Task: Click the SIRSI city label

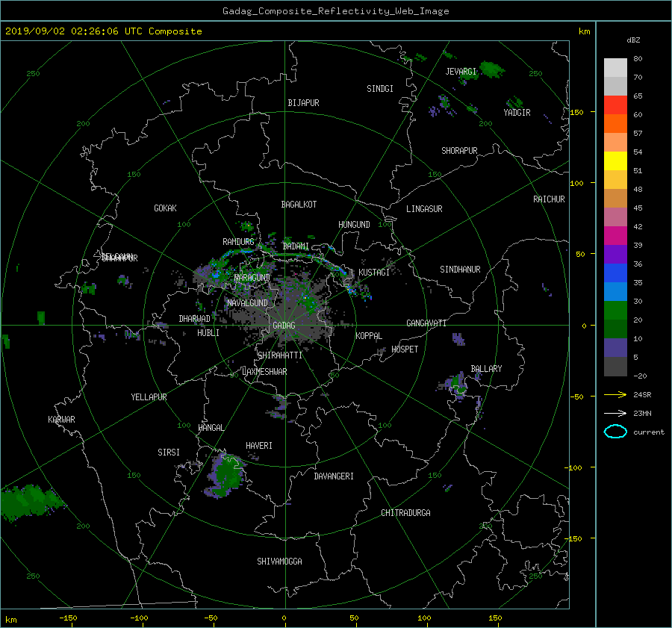Action: (169, 453)
